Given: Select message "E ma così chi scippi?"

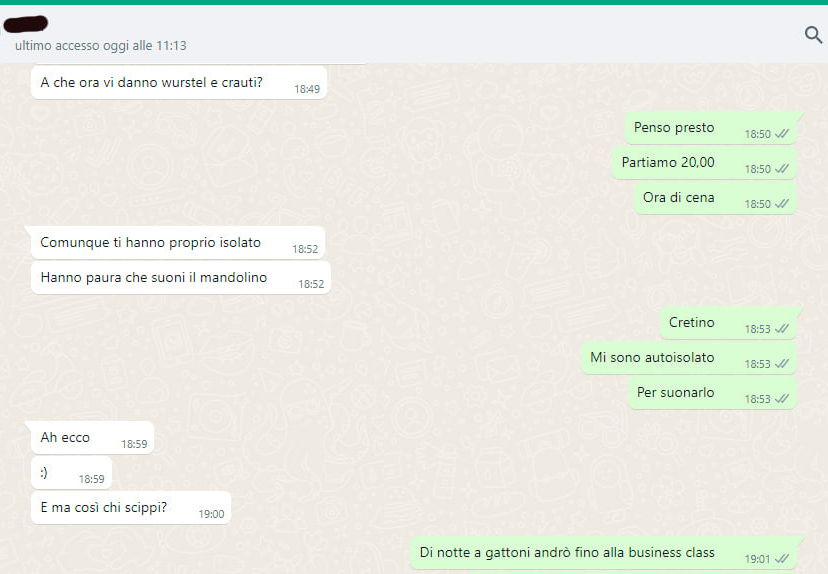Looking at the screenshot, I should pyautogui.click(x=131, y=507).
